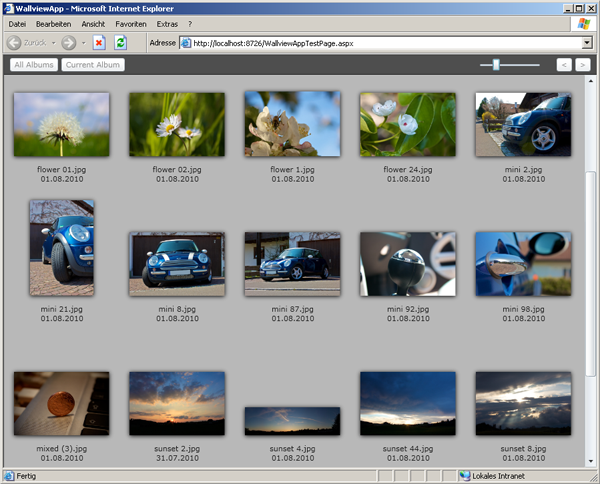Click the All Albums button
This screenshot has width=600, height=484.
tap(34, 65)
